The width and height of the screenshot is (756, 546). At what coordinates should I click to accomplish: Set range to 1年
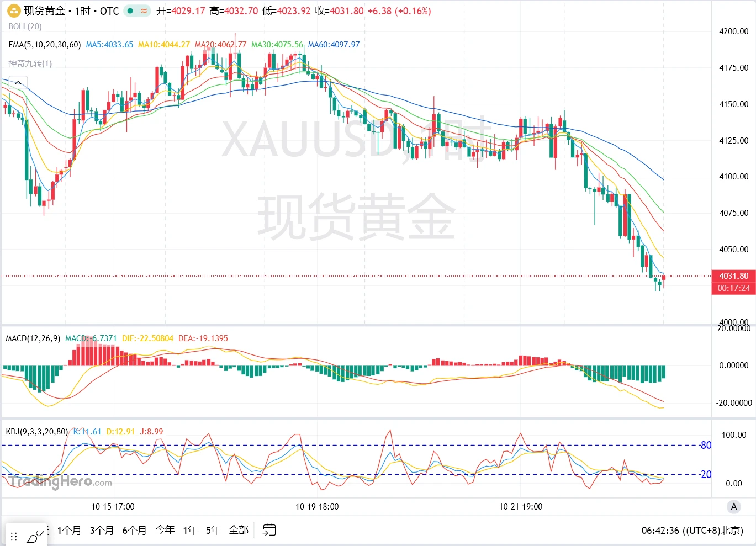(x=190, y=531)
